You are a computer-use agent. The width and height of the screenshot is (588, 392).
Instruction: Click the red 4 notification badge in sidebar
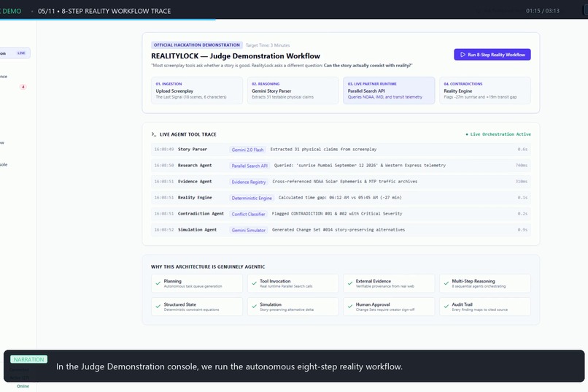(23, 87)
